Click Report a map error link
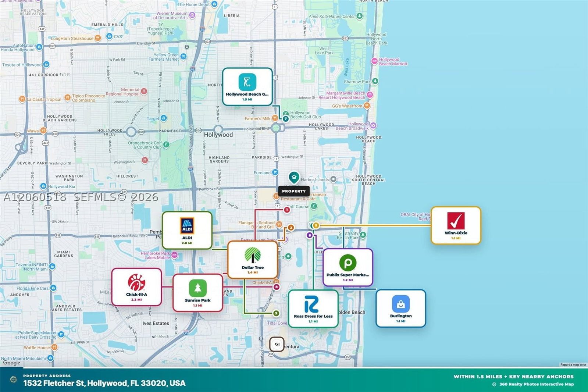588x392 pixels. click(x=573, y=365)
